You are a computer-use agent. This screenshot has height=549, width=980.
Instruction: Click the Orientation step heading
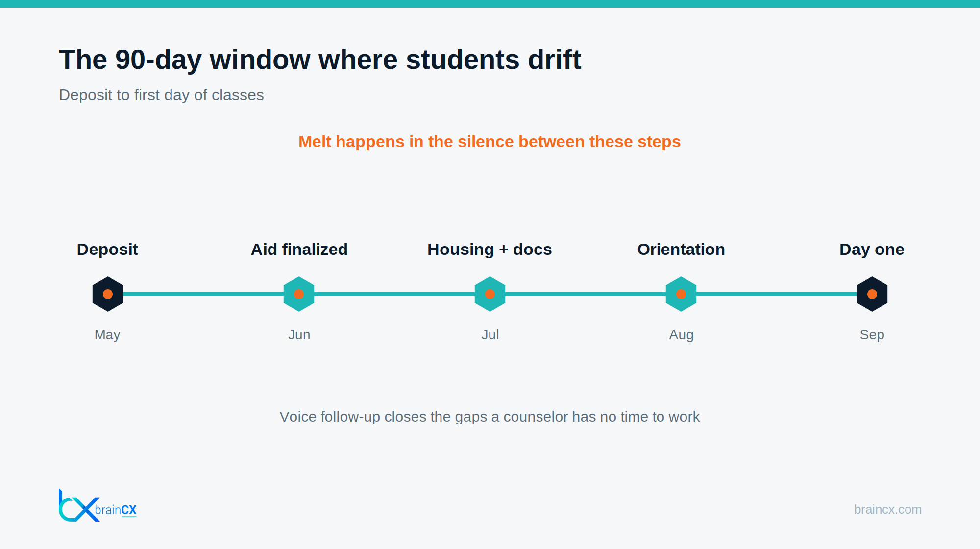[x=681, y=250]
